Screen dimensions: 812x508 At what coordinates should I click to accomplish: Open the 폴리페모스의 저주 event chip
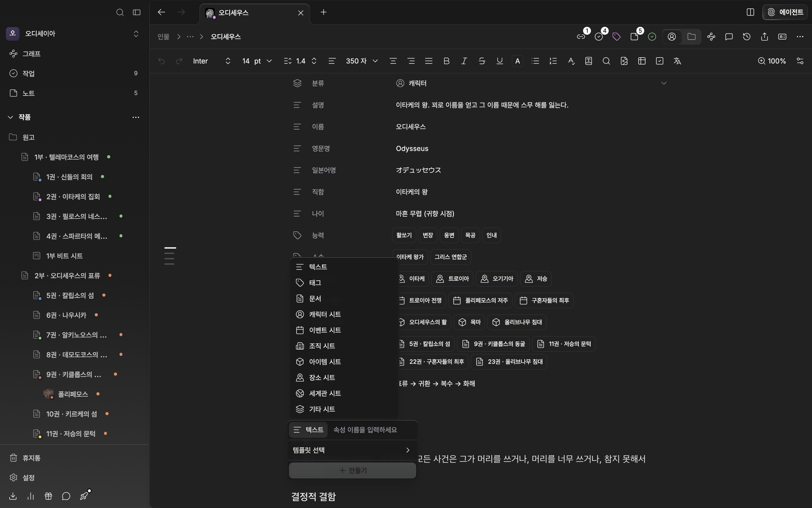[480, 300]
